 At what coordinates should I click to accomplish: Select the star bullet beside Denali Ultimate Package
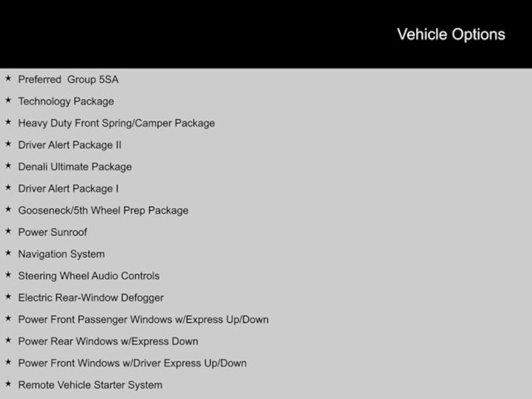point(8,166)
